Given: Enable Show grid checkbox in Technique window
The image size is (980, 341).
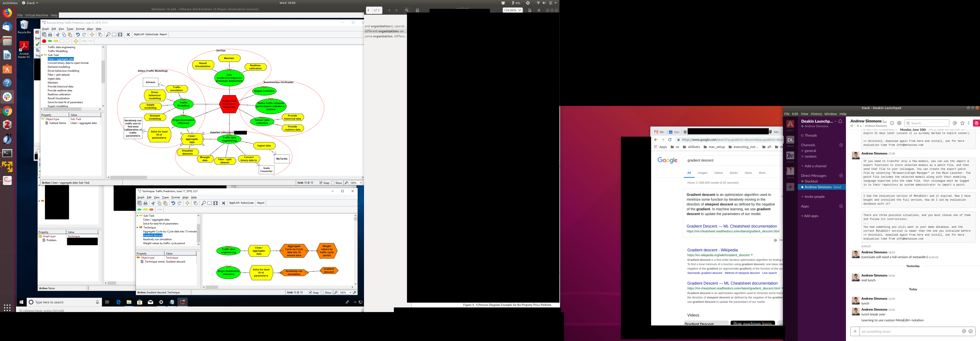Looking at the screenshot, I should (x=323, y=292).
